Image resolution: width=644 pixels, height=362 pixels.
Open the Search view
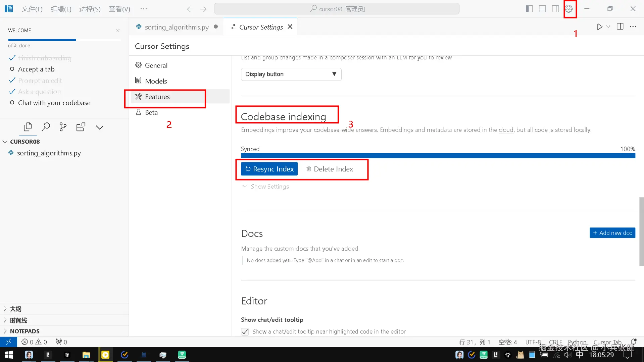click(46, 127)
